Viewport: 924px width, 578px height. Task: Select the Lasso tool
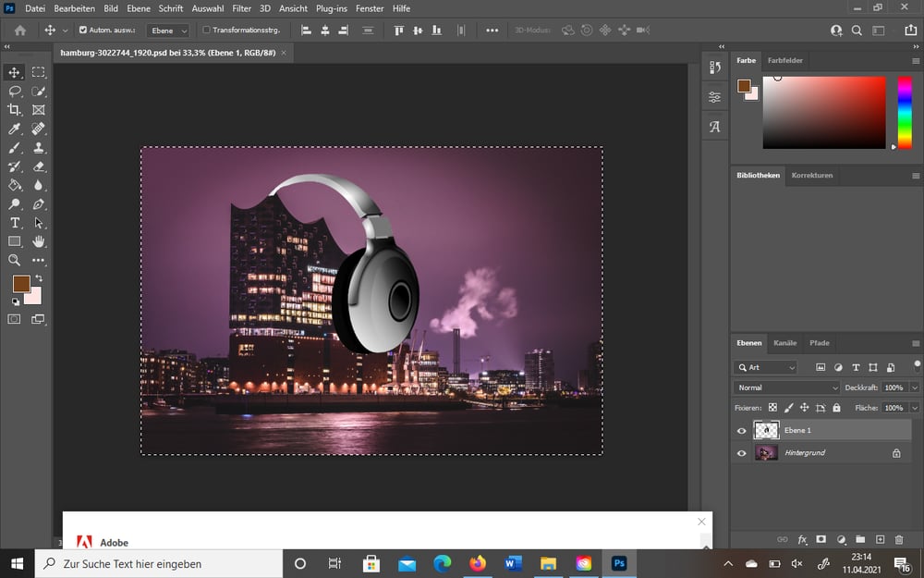click(14, 91)
